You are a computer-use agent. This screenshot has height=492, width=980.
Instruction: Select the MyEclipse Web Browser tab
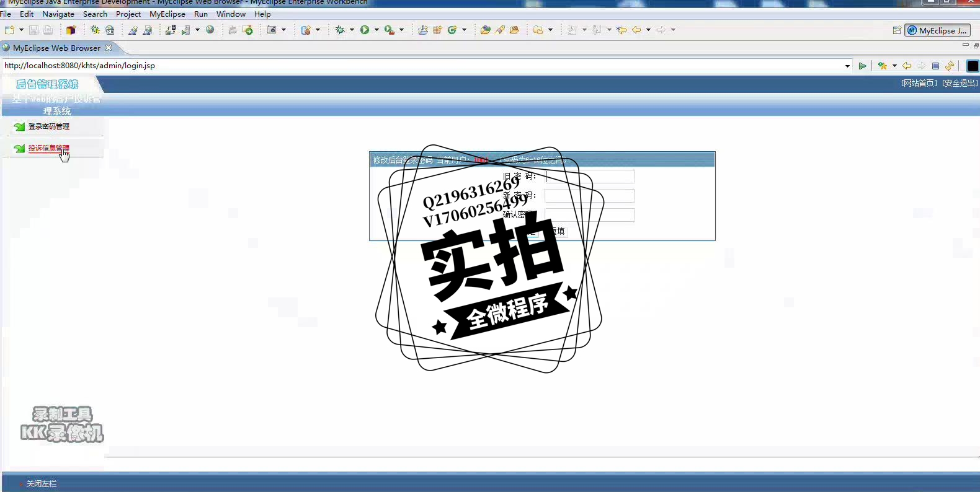(56, 48)
